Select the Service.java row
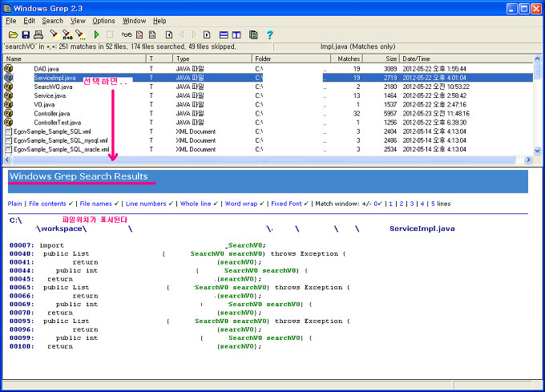 [268, 95]
